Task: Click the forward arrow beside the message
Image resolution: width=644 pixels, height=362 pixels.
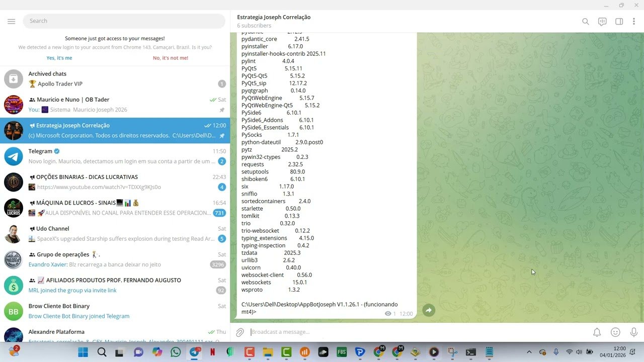Action: point(428,311)
